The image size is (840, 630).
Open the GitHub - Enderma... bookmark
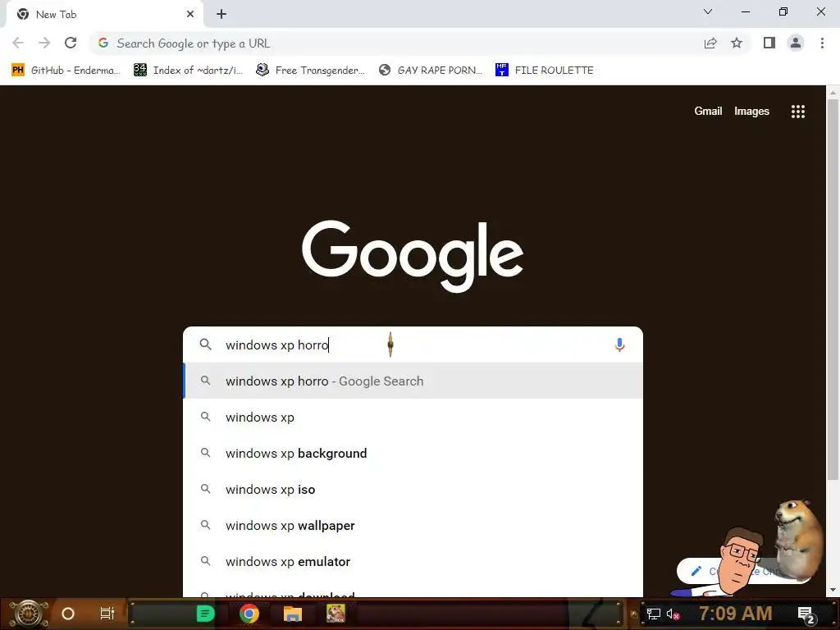66,71
